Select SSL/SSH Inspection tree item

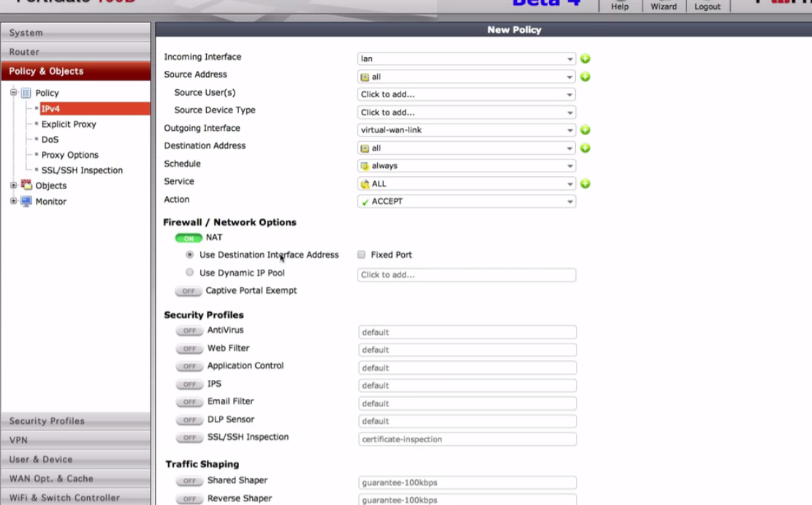(x=82, y=170)
